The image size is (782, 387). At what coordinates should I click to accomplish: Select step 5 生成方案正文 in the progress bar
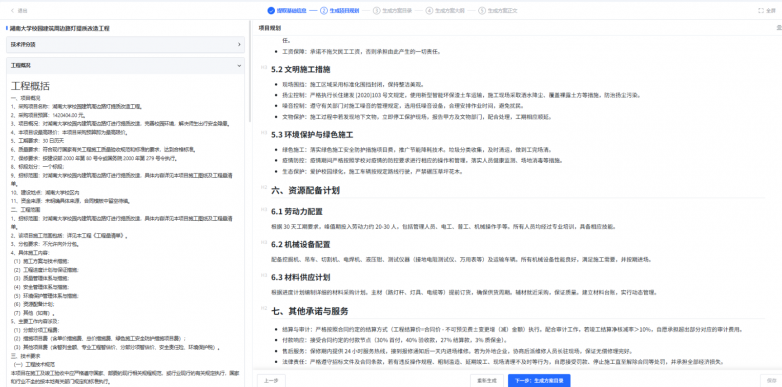coord(498,10)
